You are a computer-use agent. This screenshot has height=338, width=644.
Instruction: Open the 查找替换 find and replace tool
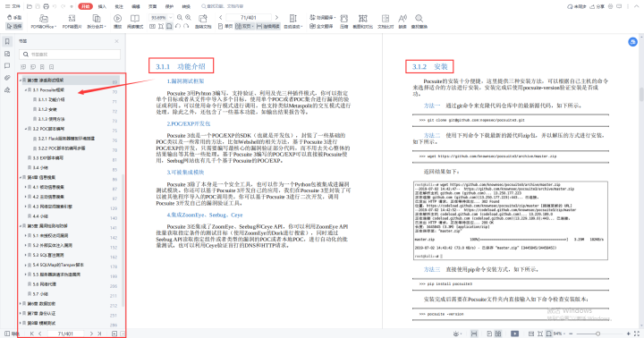click(419, 21)
